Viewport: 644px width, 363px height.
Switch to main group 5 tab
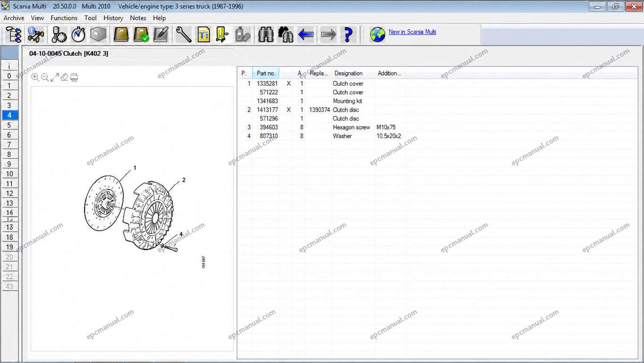point(9,125)
